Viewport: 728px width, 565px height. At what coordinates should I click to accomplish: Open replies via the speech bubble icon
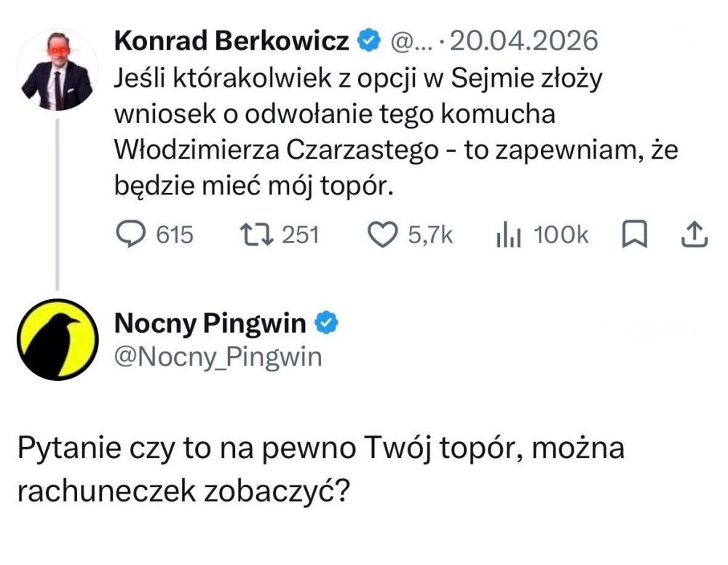point(130,234)
